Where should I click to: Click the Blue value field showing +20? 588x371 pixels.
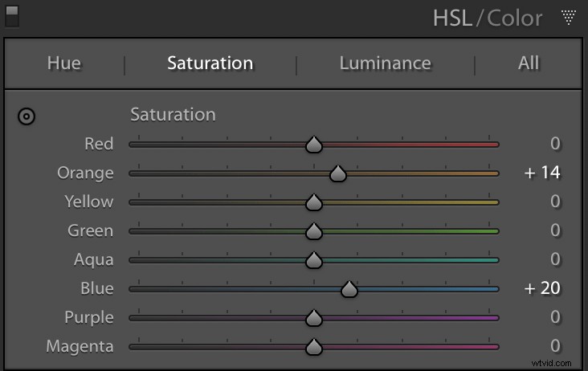(542, 288)
